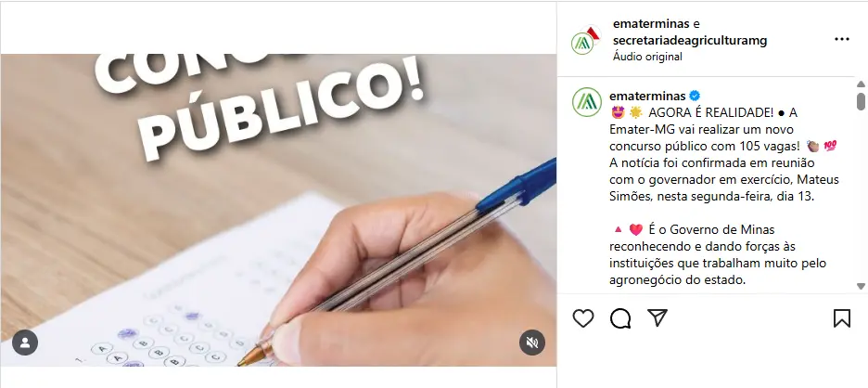Image resolution: width=868 pixels, height=388 pixels.
Task: Open ematerminas username in caption
Action: click(647, 96)
